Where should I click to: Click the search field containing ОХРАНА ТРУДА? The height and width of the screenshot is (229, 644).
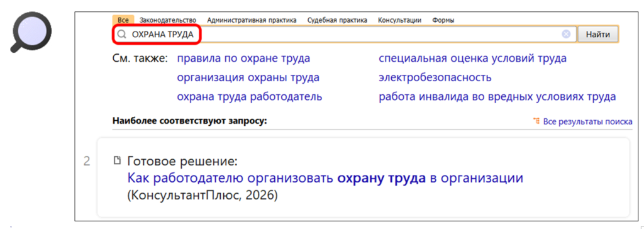tap(344, 35)
